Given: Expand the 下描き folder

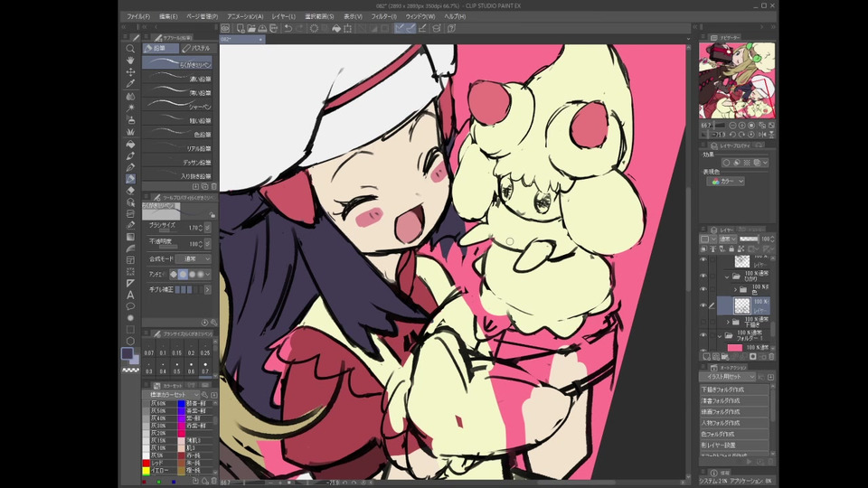Looking at the screenshot, I should (728, 322).
